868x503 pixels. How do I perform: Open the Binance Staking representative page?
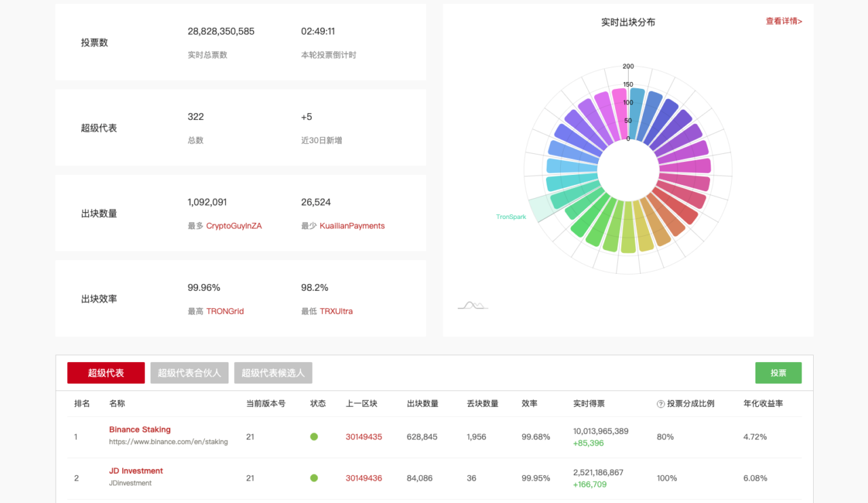(140, 429)
